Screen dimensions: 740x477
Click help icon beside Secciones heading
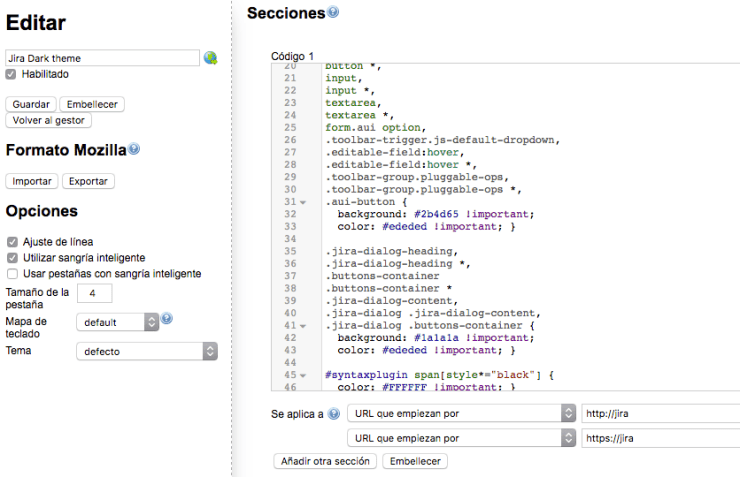333,13
